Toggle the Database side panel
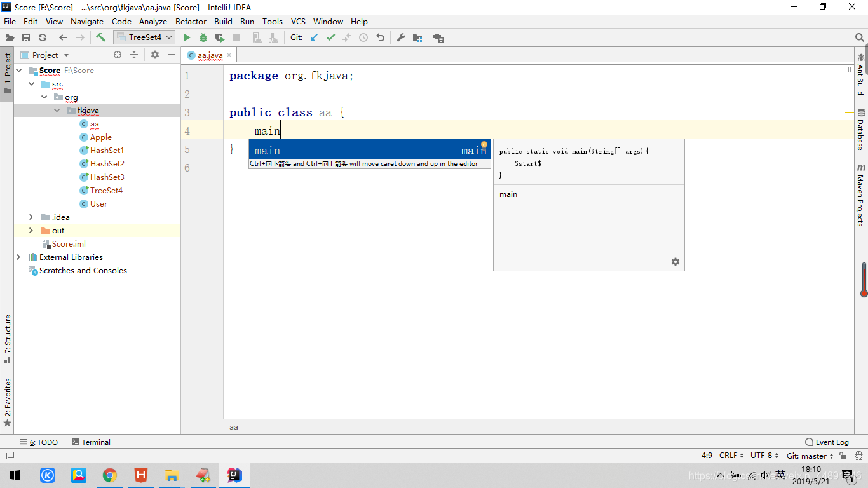Screen dimensions: 868x488 coord(860,129)
